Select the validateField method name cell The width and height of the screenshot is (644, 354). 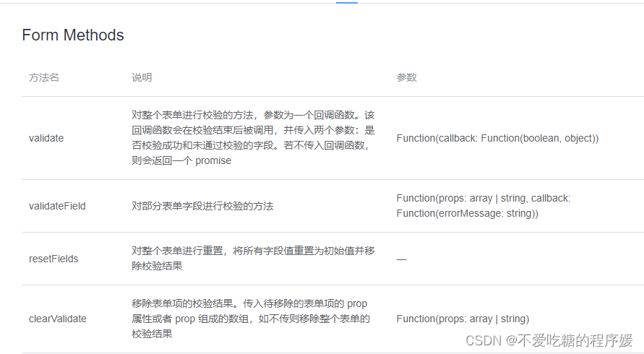click(57, 206)
